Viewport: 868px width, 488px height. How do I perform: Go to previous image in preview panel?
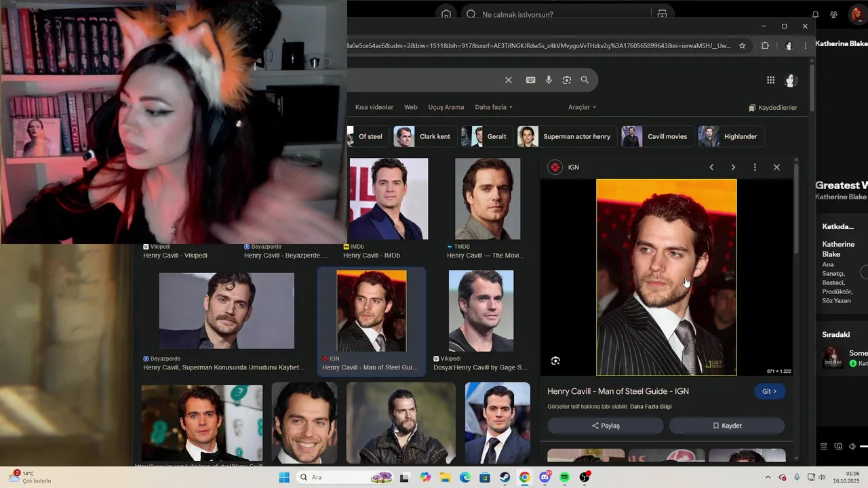pos(711,167)
